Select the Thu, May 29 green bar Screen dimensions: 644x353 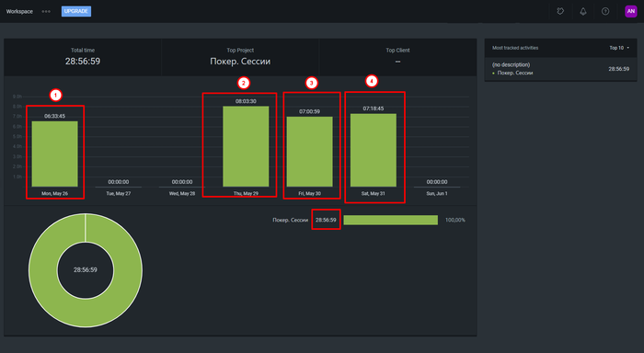pos(246,146)
